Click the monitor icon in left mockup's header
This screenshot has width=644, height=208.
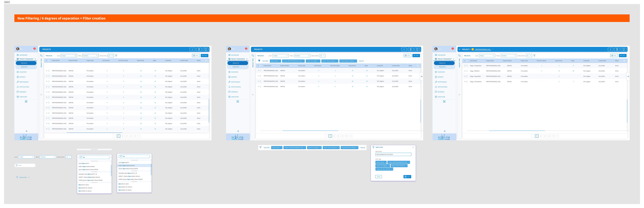click(205, 49)
